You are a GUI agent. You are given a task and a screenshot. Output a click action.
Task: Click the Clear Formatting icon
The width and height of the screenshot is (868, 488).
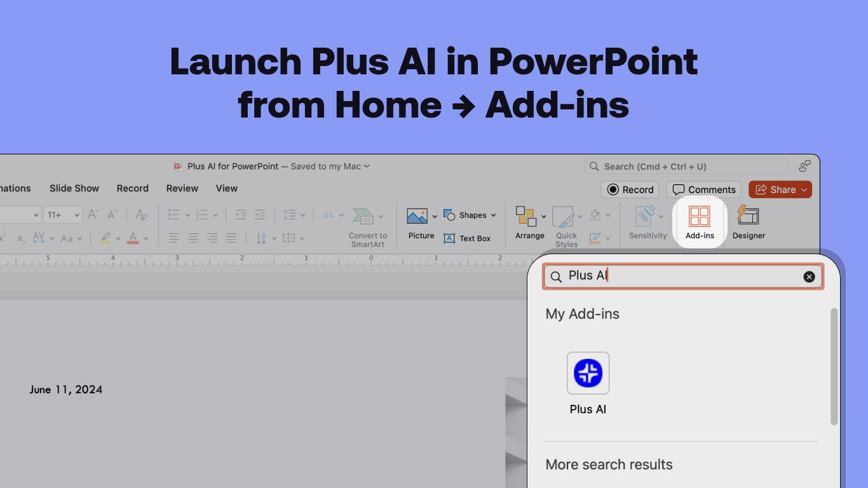pos(141,215)
